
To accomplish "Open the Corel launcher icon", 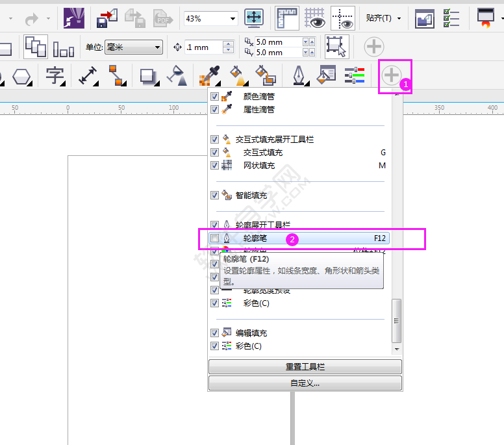I will tap(74, 18).
